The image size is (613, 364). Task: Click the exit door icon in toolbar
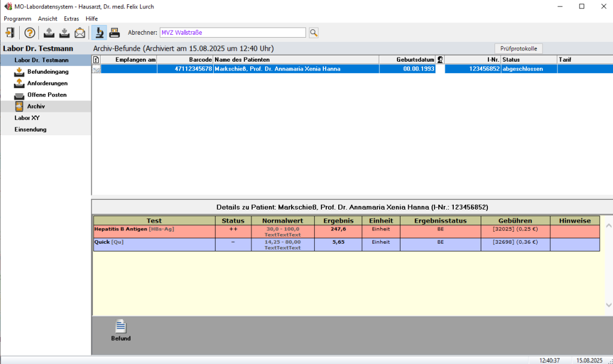pyautogui.click(x=10, y=32)
